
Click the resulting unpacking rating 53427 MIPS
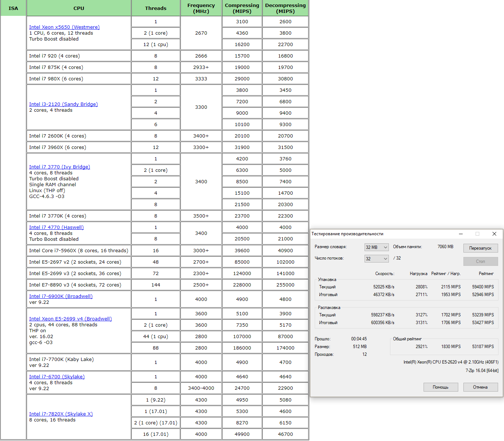pyautogui.click(x=483, y=323)
